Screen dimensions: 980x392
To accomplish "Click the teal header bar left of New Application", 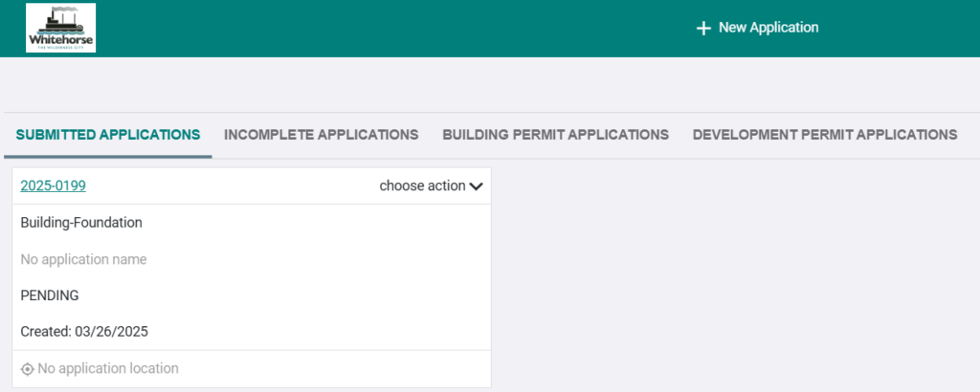I will [383, 29].
